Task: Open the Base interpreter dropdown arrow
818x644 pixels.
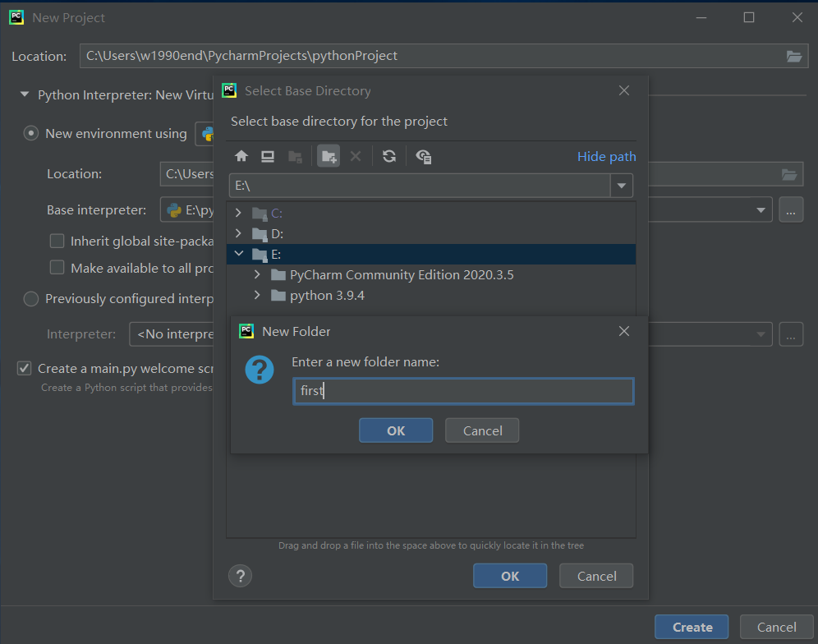Action: click(x=761, y=209)
